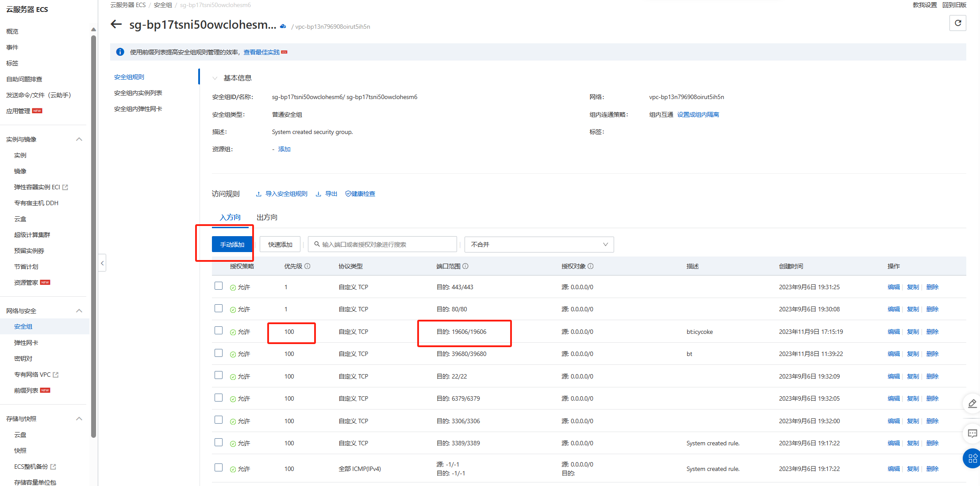Image resolution: width=980 pixels, height=486 pixels.
Task: Click the 设置成组内隔离 link
Action: (698, 115)
